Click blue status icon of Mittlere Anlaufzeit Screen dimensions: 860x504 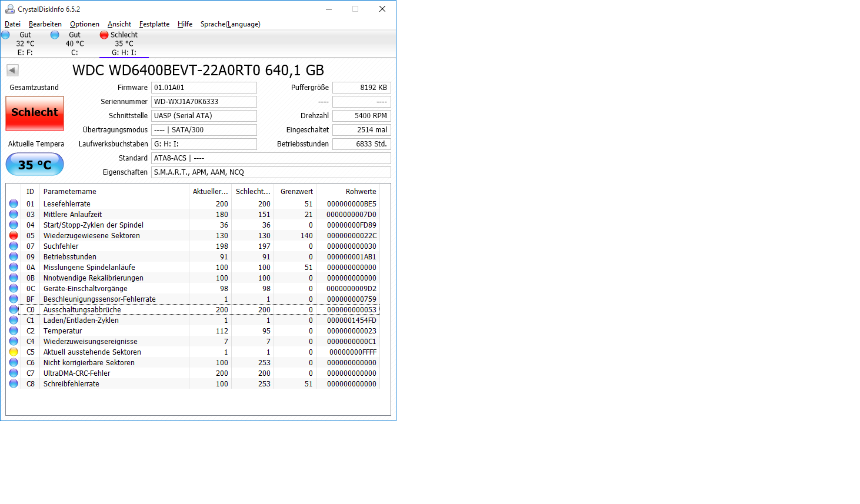pos(14,214)
